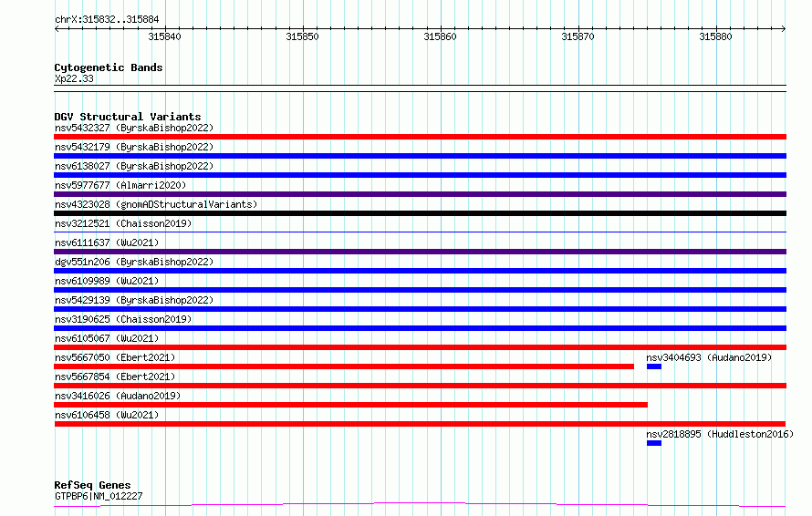The image size is (812, 516).
Task: Click the thin blue line under nsv3212521
Action: 420,232
